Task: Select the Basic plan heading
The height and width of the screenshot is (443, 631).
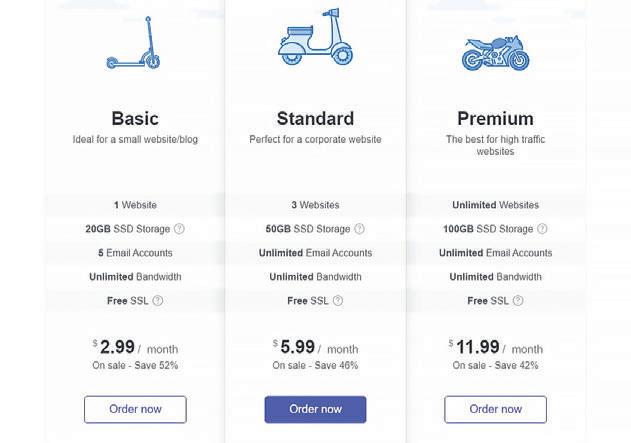Action: coord(135,118)
